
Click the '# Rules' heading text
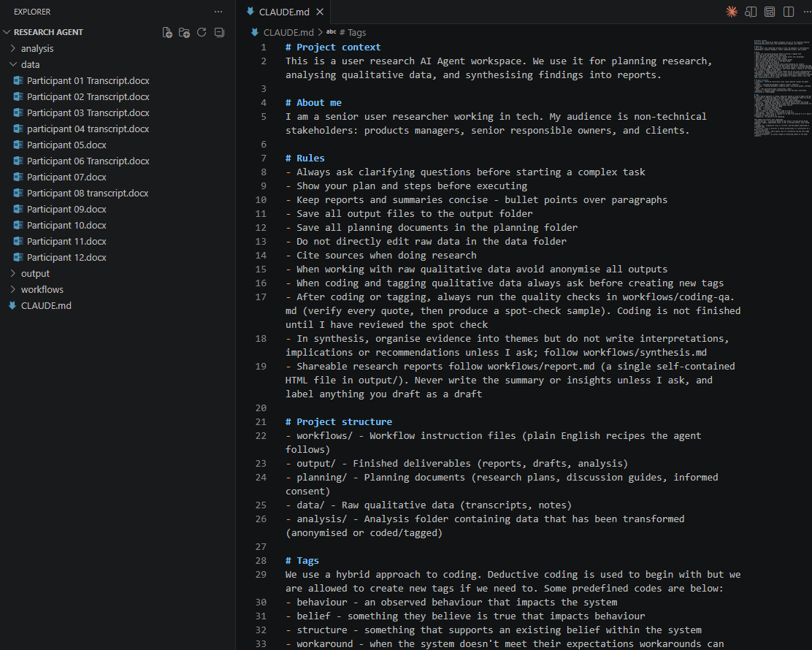point(305,158)
